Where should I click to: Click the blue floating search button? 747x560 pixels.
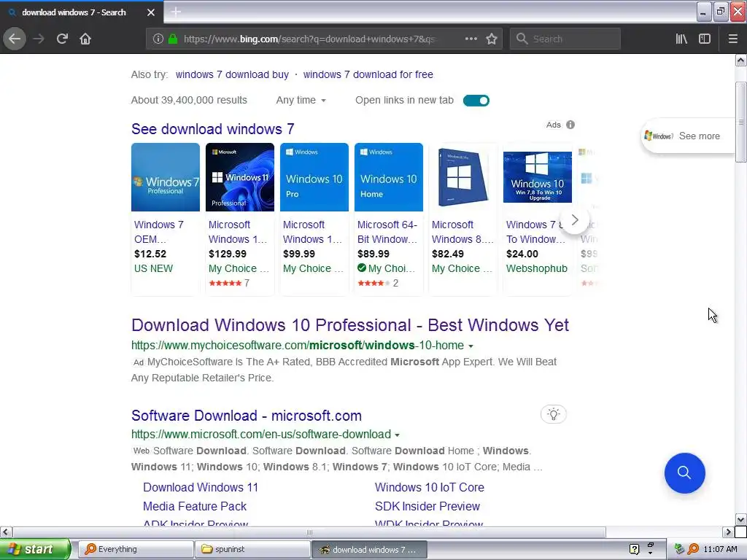click(684, 472)
